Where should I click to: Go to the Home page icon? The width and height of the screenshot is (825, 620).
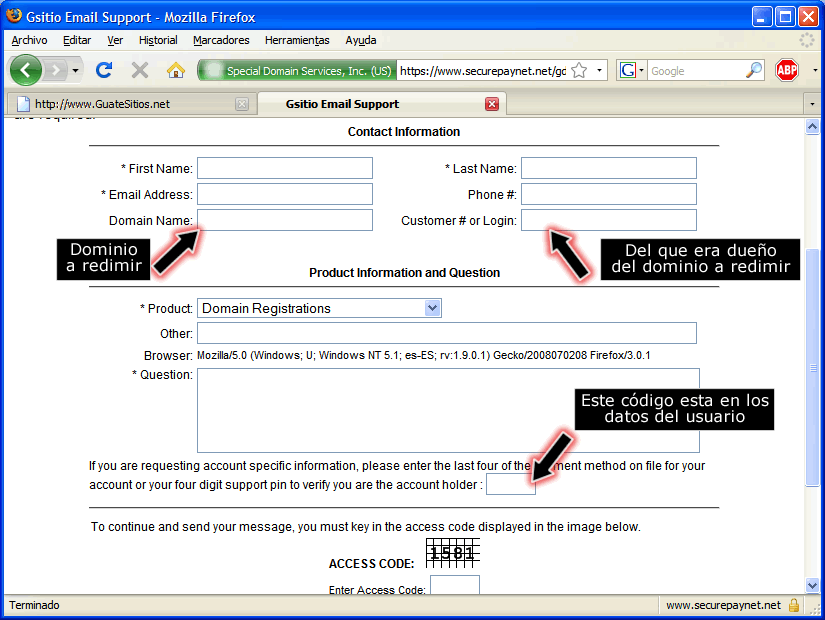tap(176, 70)
